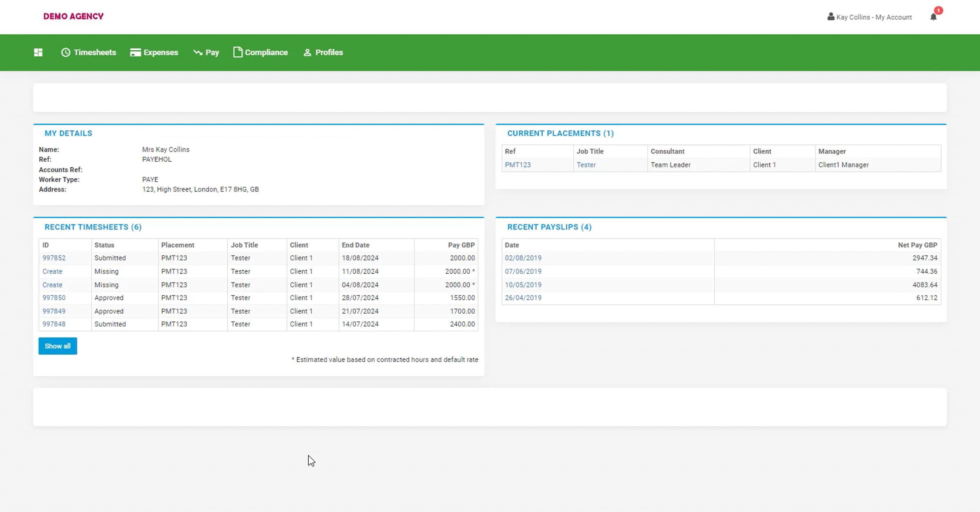980x512 pixels.
Task: Open Kay Collins - My Account
Action: (875, 17)
